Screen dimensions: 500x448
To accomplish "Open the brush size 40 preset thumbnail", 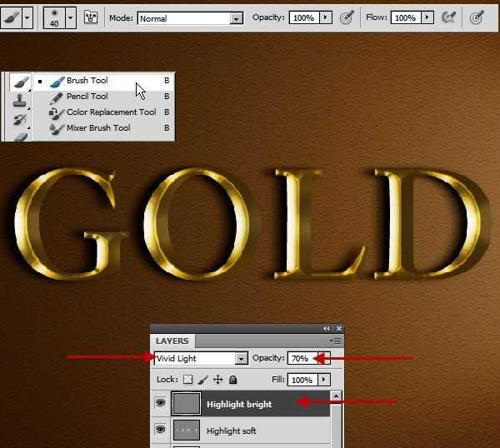I will click(x=54, y=17).
